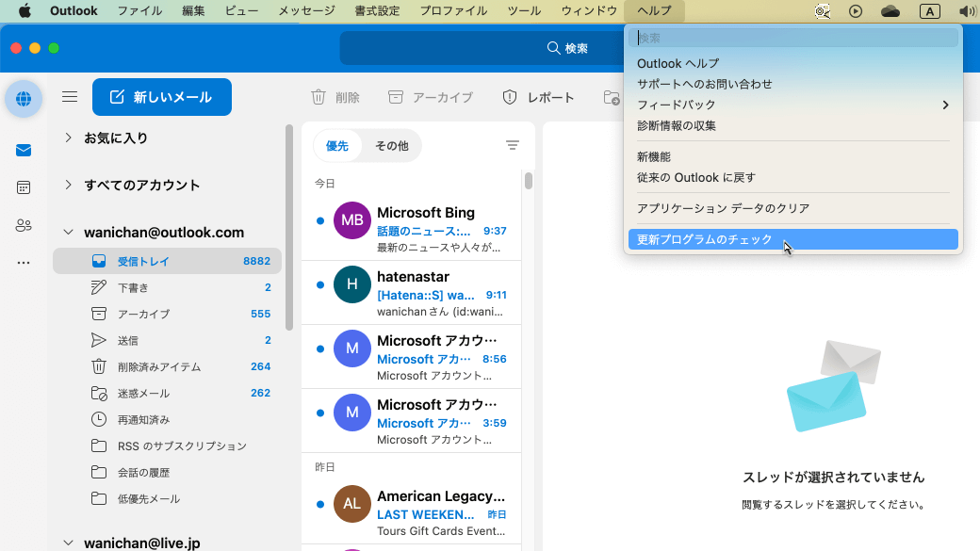
Task: Click the screen capture icon in menu bar
Action: [x=823, y=11]
